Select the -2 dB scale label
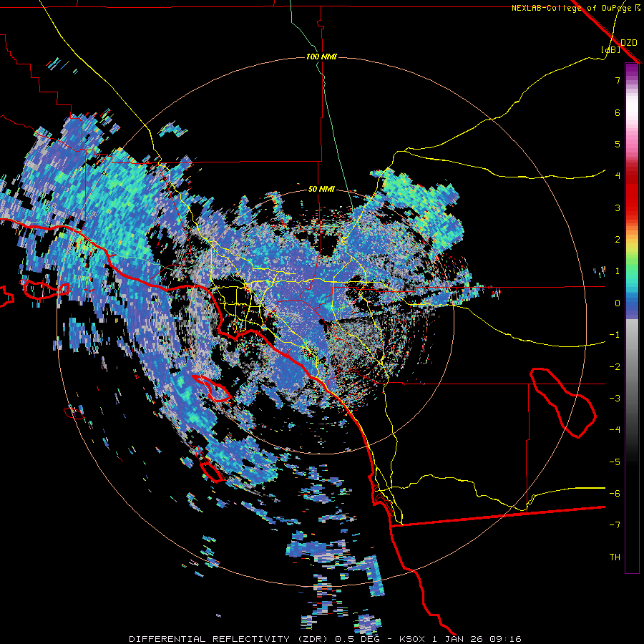 [x=615, y=367]
